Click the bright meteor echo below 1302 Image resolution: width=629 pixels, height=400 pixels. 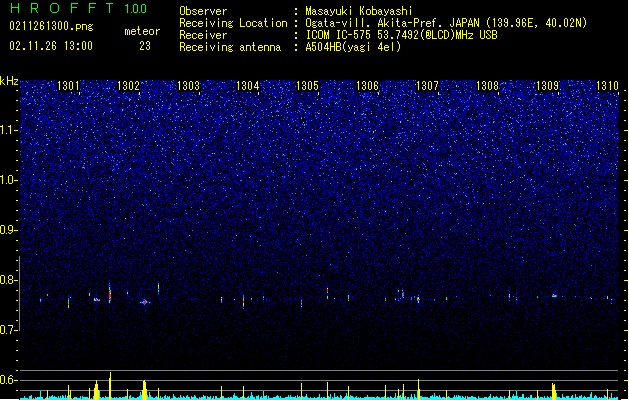pyautogui.click(x=145, y=302)
